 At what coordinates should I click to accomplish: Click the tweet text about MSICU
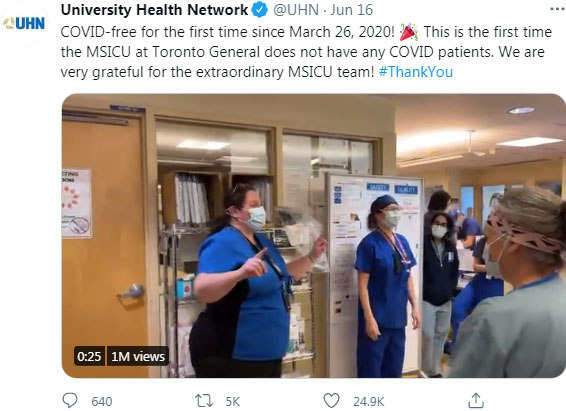(x=306, y=52)
